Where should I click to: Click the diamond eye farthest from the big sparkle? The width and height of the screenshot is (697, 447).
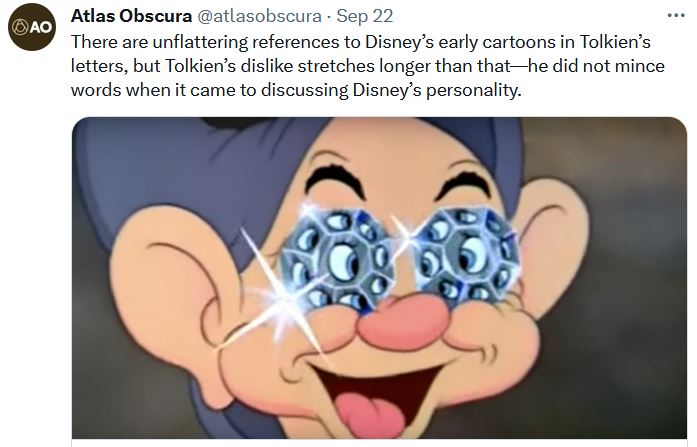(x=467, y=256)
